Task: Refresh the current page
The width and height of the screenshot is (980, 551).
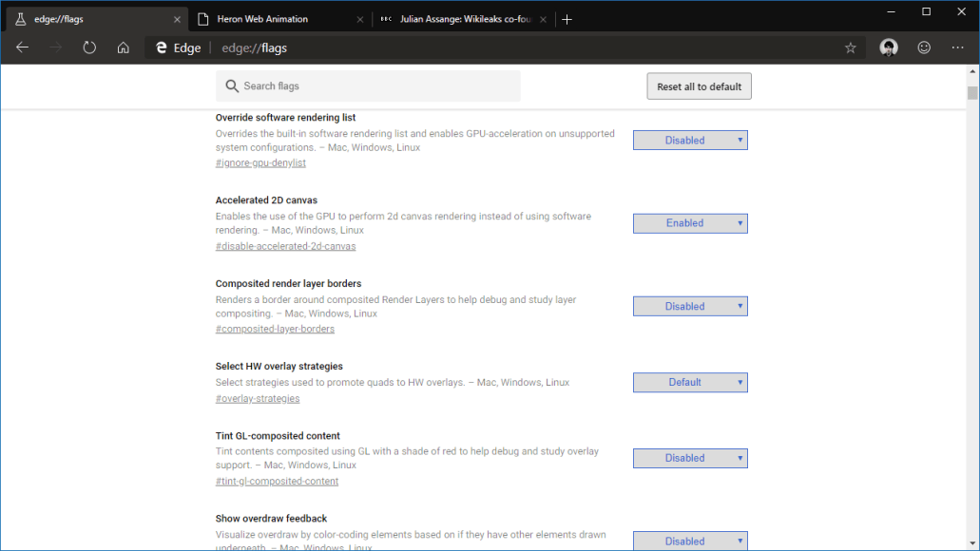Action: point(88,47)
